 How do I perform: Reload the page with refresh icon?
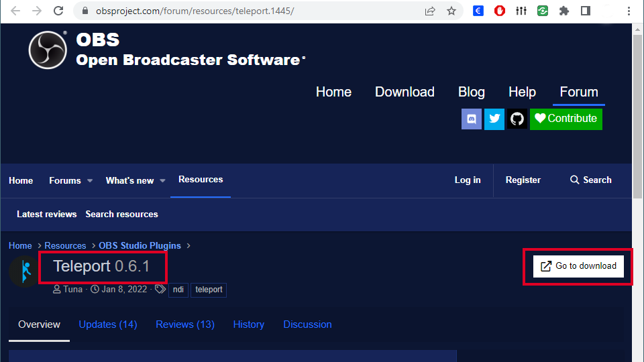click(58, 11)
